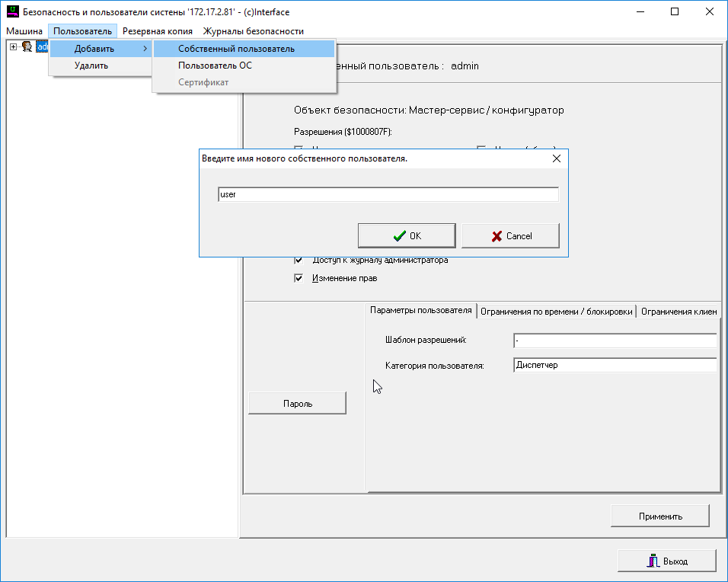Open the Журналы безопасности menu
The image size is (728, 582).
[253, 31]
